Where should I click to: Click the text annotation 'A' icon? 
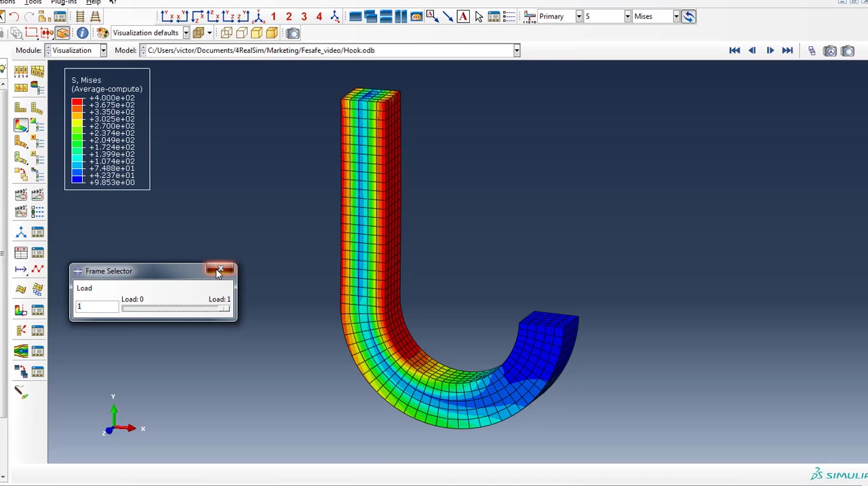(x=463, y=16)
